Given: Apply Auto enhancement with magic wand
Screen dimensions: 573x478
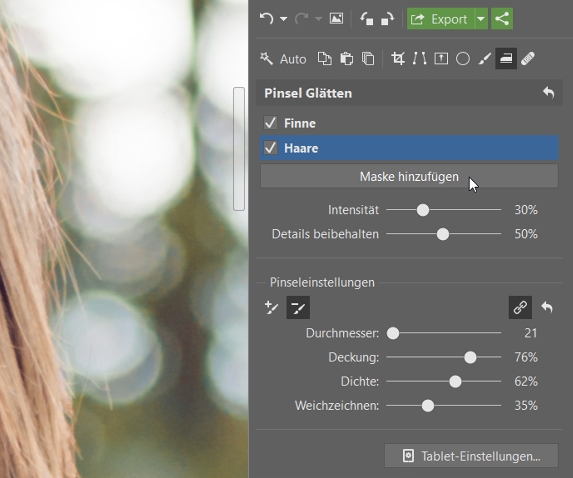Looking at the screenshot, I should point(283,58).
